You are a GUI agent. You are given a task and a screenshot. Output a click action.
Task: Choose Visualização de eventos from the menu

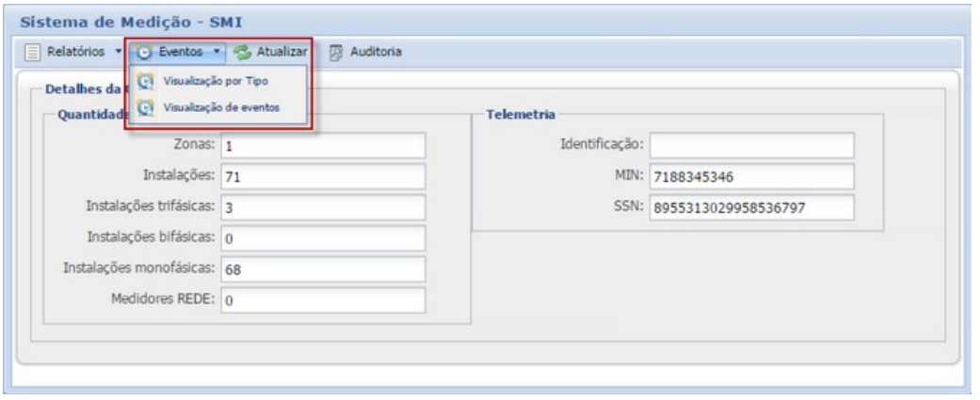(x=220, y=107)
